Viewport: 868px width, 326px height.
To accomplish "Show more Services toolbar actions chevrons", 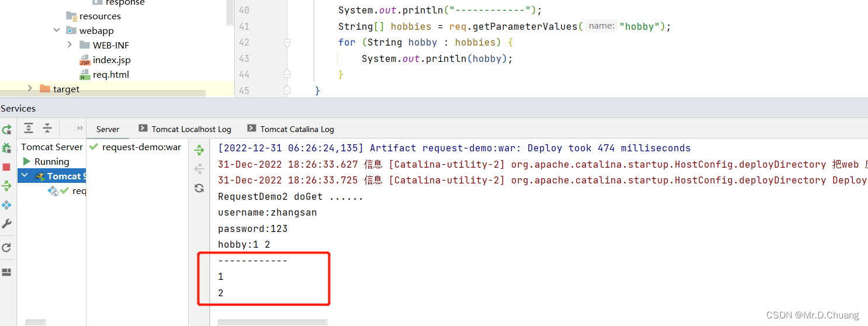I will 80,128.
